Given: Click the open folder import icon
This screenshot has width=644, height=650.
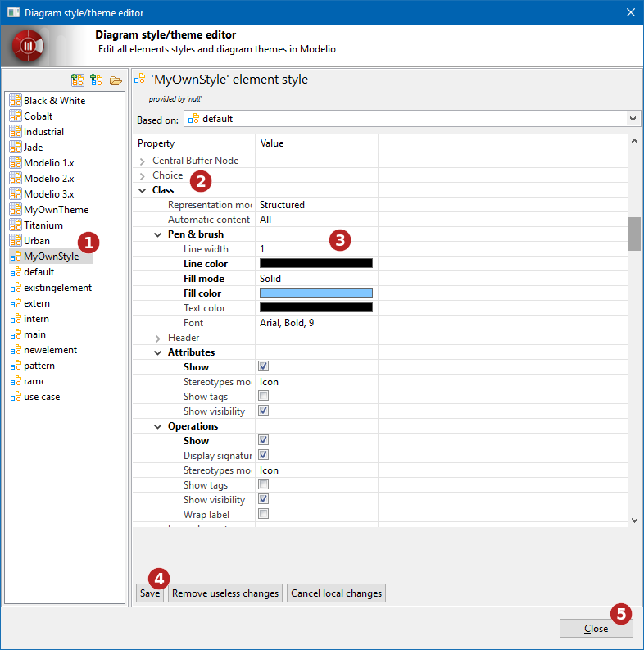Looking at the screenshot, I should 116,80.
